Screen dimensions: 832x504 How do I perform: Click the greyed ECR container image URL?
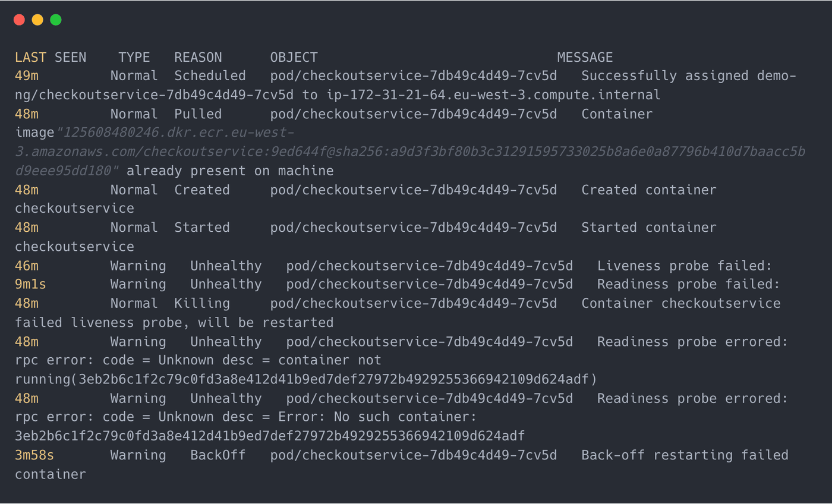(410, 152)
